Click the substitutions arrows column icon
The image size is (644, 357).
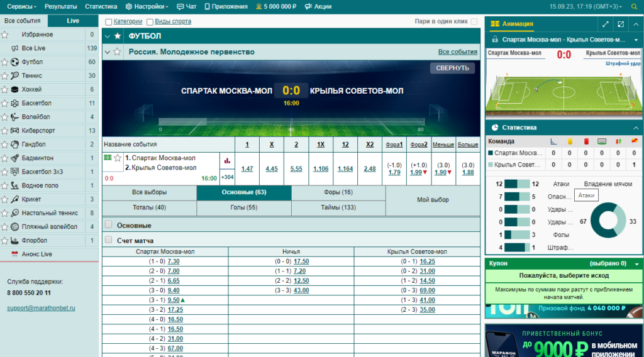[x=618, y=141]
